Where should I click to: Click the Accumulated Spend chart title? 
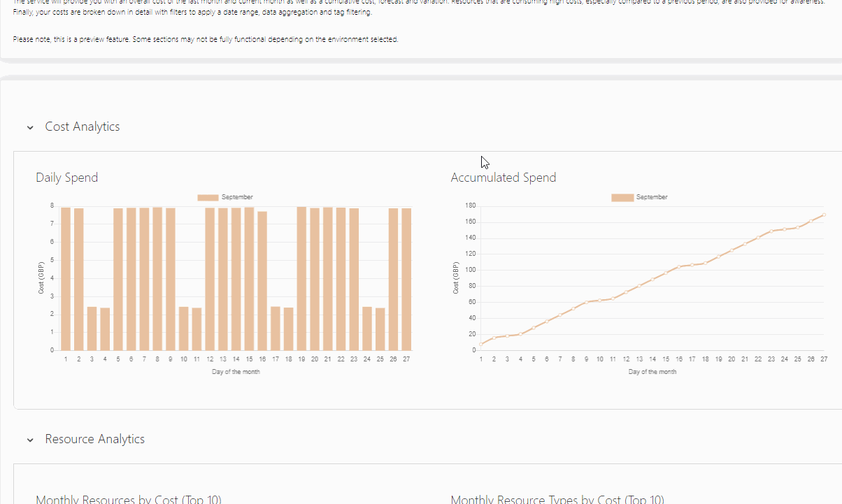point(504,178)
